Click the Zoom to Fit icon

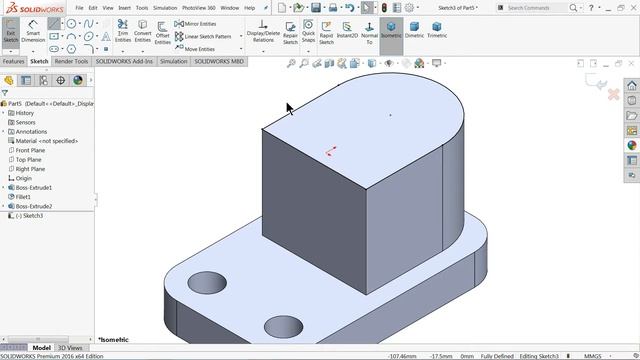291,63
